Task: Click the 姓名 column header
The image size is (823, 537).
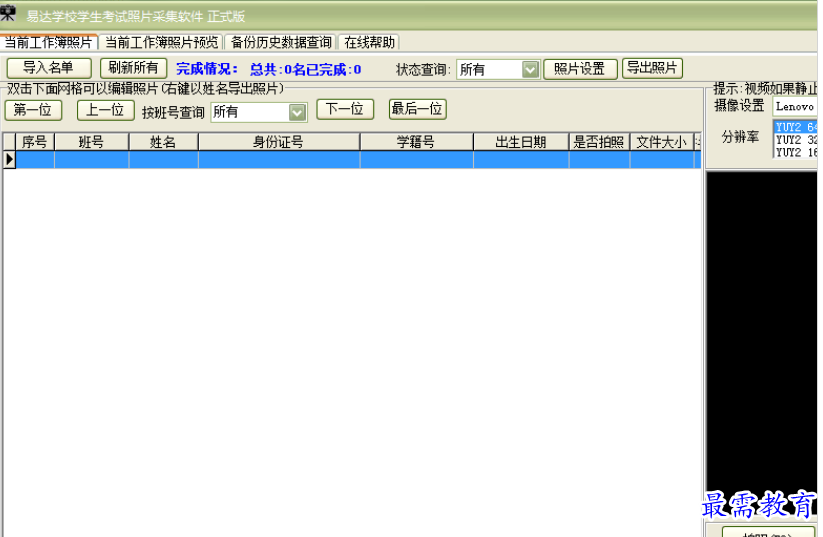Action: click(164, 142)
